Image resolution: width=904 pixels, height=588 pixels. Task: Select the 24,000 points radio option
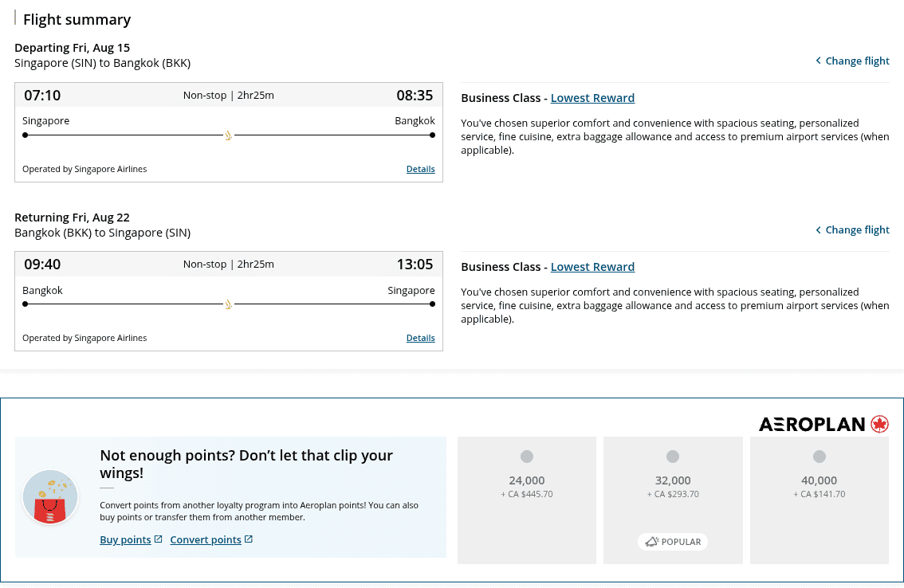[527, 457]
